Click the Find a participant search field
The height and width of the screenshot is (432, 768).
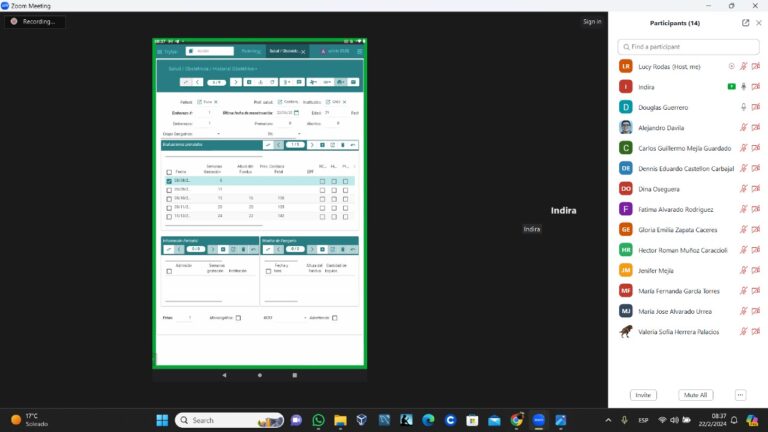tap(688, 47)
